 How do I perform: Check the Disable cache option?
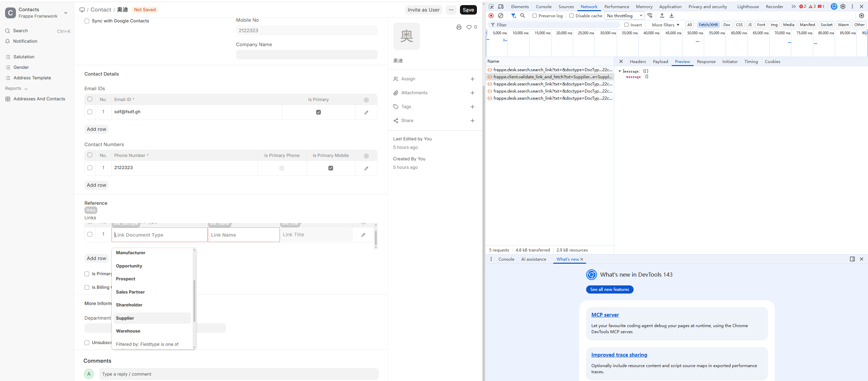[x=572, y=16]
